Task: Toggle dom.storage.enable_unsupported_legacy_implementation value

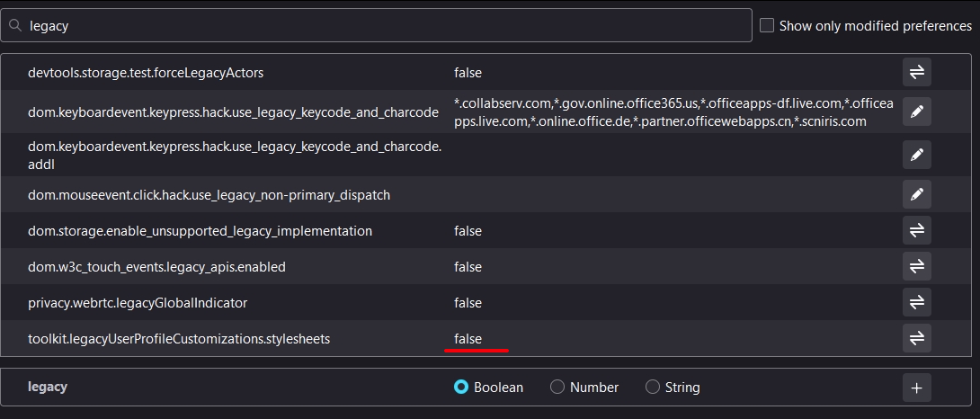Action: pos(916,231)
